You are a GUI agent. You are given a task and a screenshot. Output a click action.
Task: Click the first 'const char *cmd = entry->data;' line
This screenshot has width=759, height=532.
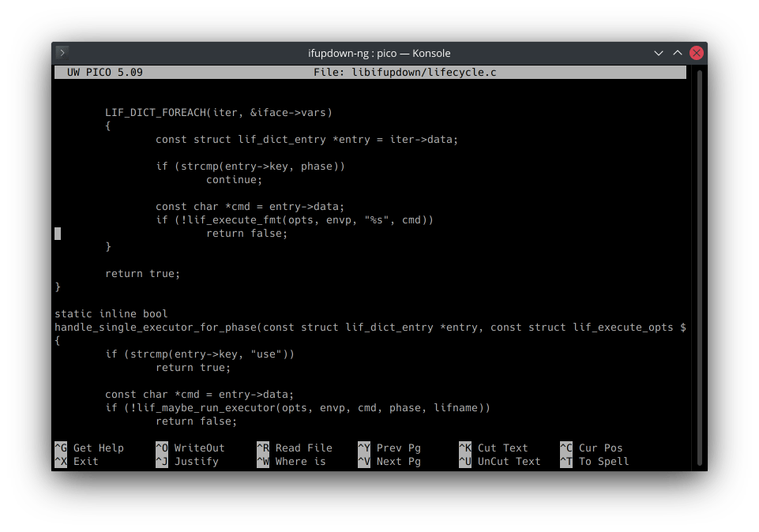click(250, 207)
